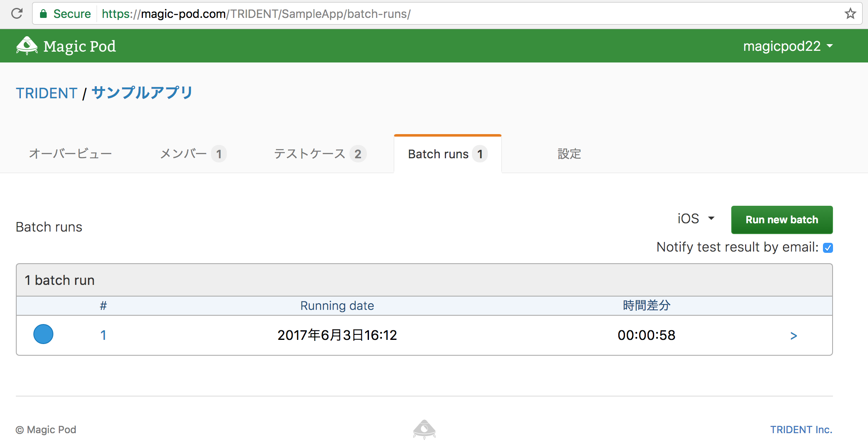Click the running date 2017年6月3日16:12
This screenshot has height=444, width=868.
[337, 335]
